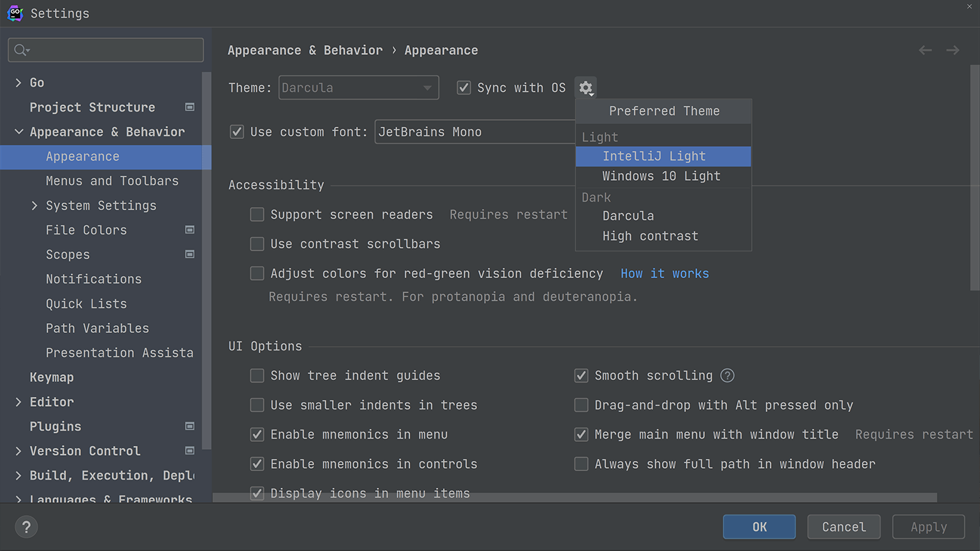980x551 pixels.
Task: Click the help question mark button
Action: pyautogui.click(x=26, y=527)
